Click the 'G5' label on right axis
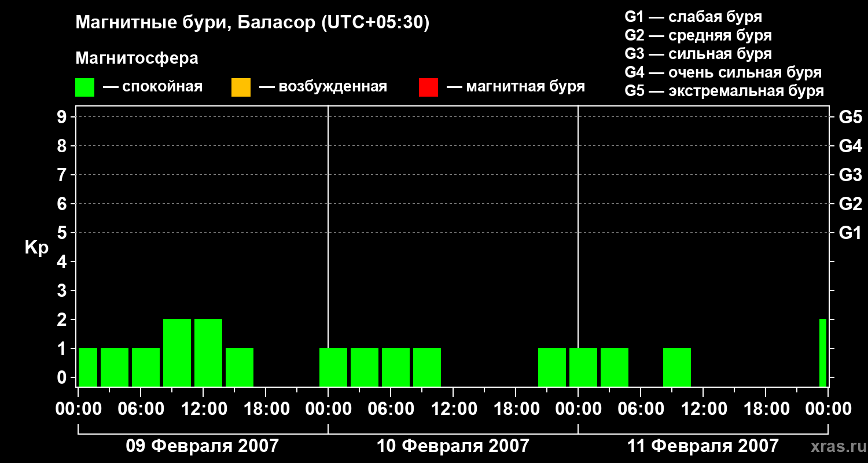Image resolution: width=868 pixels, height=463 pixels. point(850,117)
